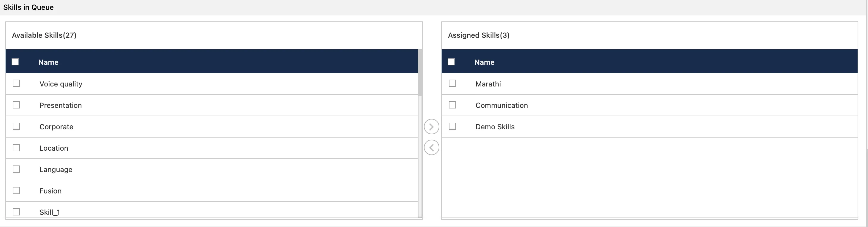Check the Demo Skills checkbox
Screen dimensions: 868x227
click(x=452, y=126)
